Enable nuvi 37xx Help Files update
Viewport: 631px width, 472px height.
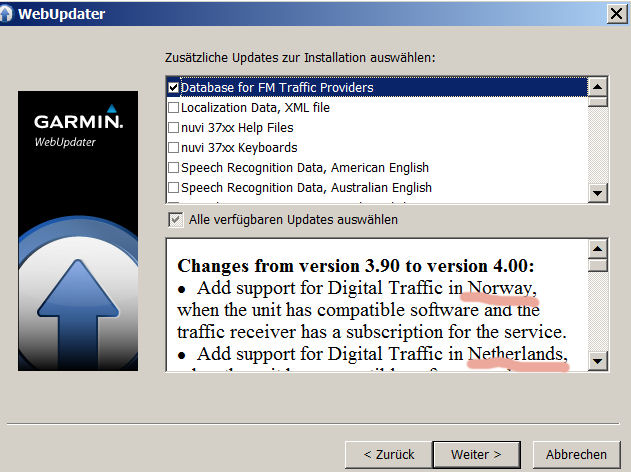pyautogui.click(x=174, y=128)
